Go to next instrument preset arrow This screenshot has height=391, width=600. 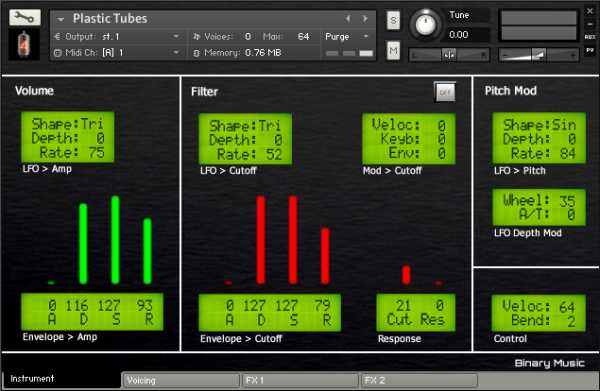pos(365,18)
